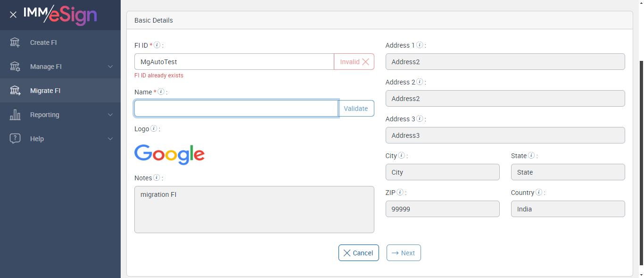Click the info icon next to Notes

157,178
